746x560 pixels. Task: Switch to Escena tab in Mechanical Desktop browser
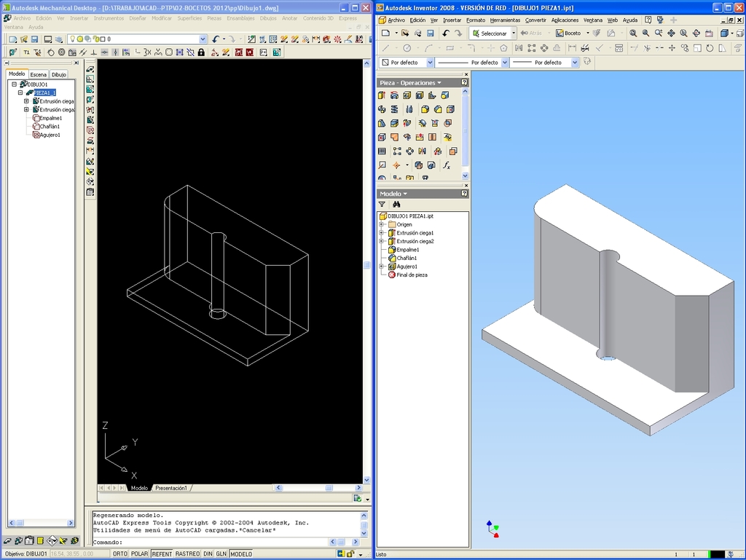39,74
